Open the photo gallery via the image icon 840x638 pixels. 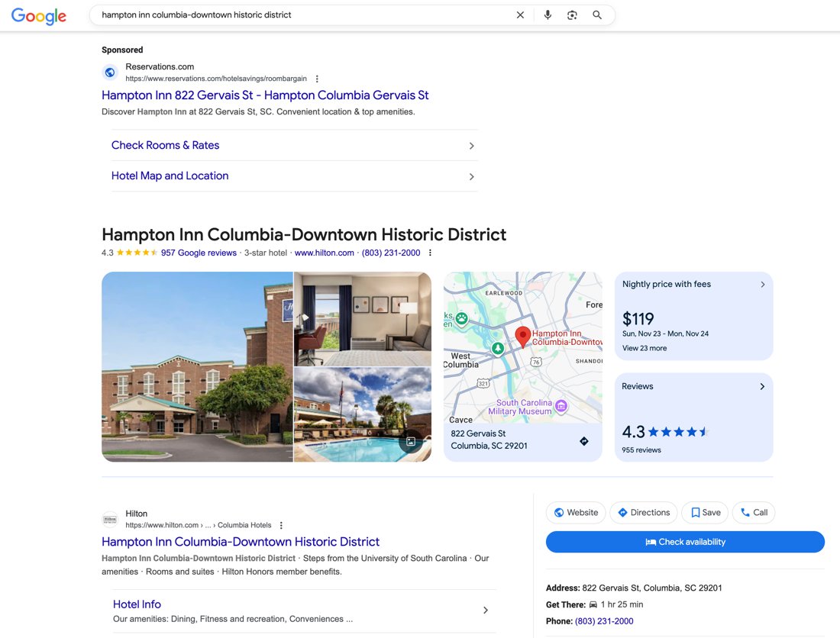click(x=411, y=440)
